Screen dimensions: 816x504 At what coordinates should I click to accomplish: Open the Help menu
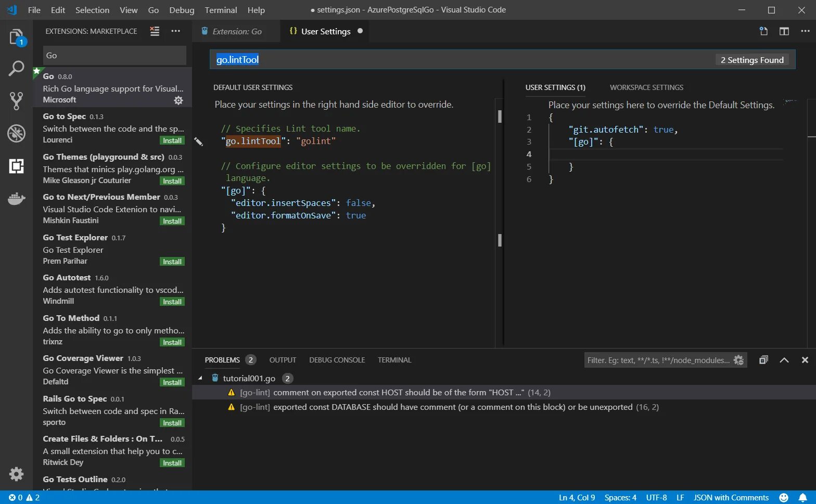click(x=256, y=10)
